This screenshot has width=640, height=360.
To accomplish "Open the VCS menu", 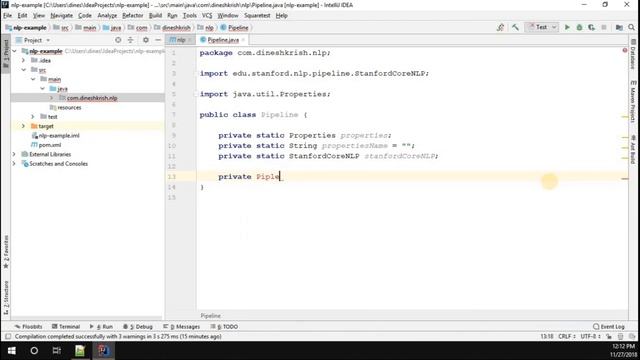I will [x=207, y=16].
